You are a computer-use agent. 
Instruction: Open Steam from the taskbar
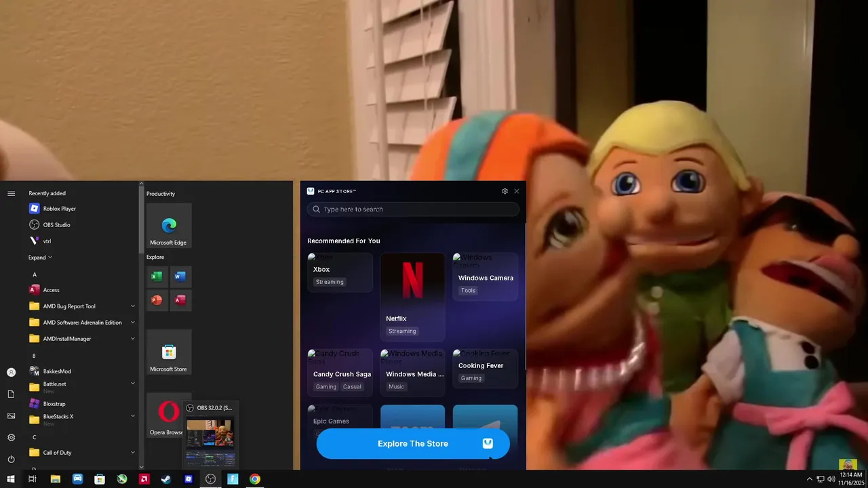(x=166, y=479)
